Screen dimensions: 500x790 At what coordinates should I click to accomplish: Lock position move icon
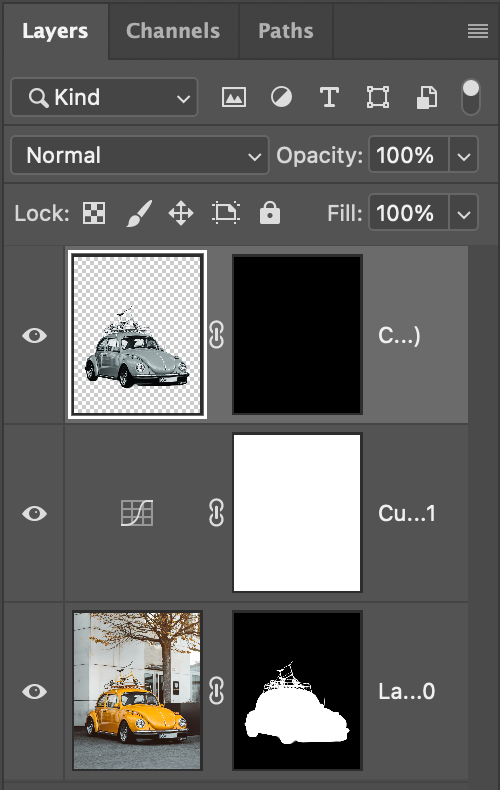181,213
